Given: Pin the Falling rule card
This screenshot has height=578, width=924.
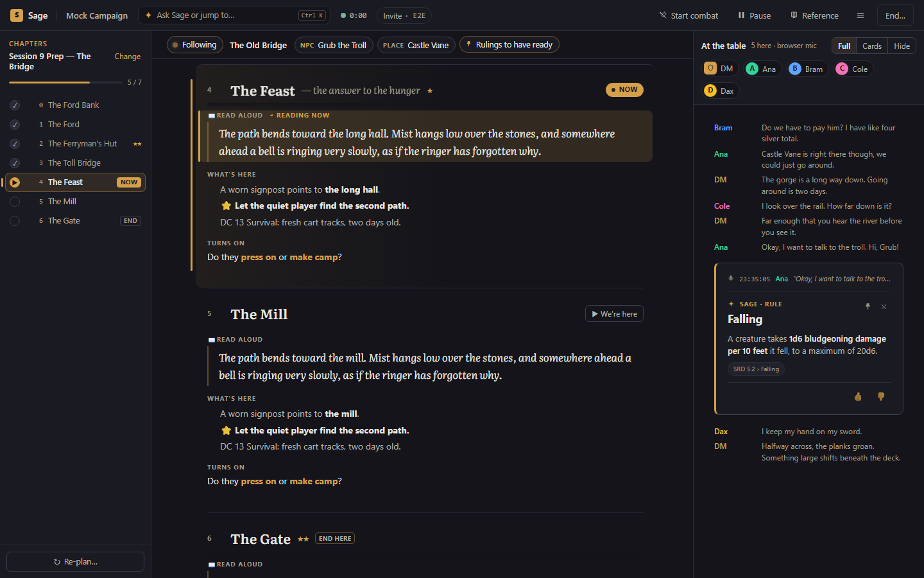Looking at the screenshot, I should 868,306.
